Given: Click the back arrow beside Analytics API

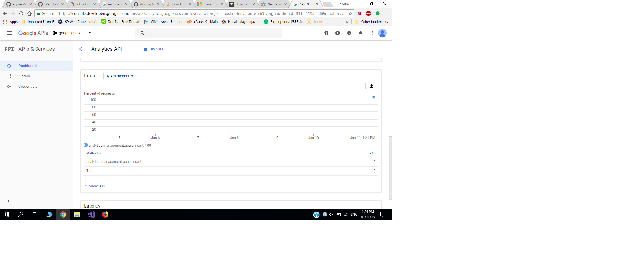Looking at the screenshot, I should [82, 49].
